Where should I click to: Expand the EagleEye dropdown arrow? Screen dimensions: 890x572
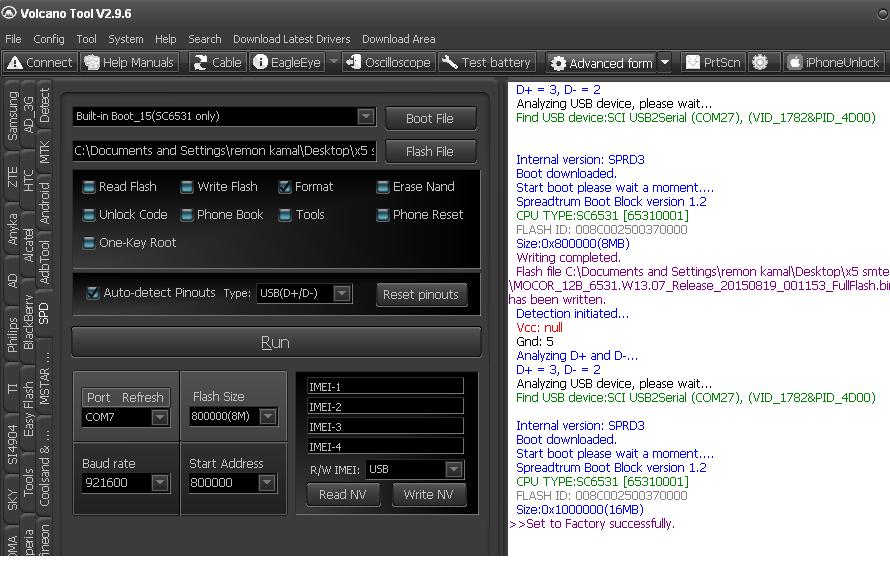[x=334, y=61]
